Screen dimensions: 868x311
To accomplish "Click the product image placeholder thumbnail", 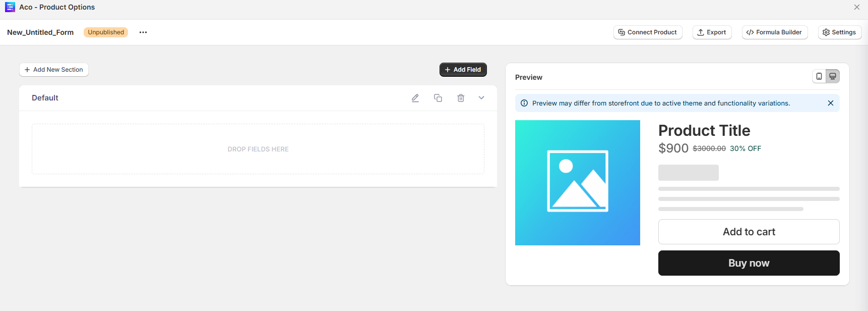I will click(x=578, y=183).
